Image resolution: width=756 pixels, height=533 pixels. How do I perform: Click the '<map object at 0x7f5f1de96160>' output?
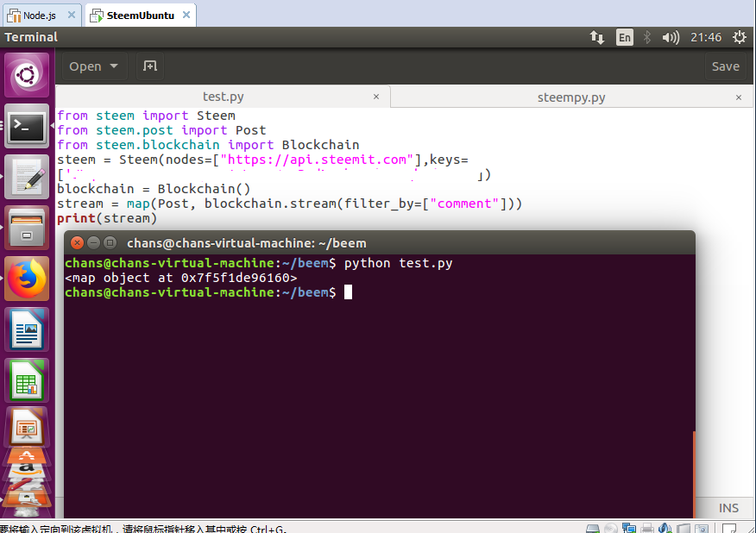point(181,278)
